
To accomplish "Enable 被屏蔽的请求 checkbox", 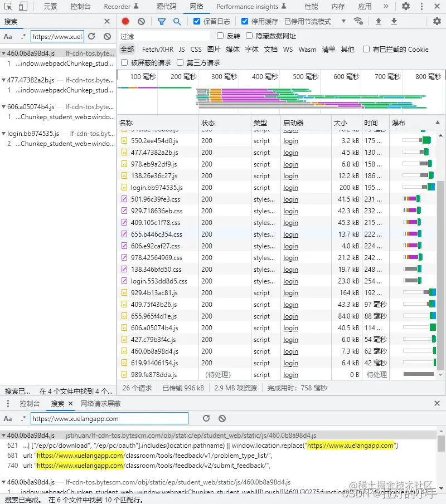I will click(x=124, y=62).
